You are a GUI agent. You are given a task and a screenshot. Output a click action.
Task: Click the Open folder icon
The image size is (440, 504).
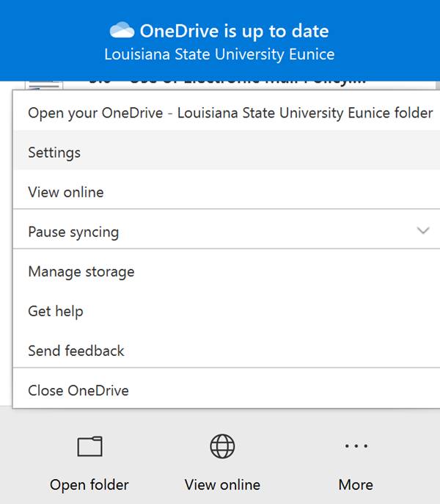pos(89,446)
